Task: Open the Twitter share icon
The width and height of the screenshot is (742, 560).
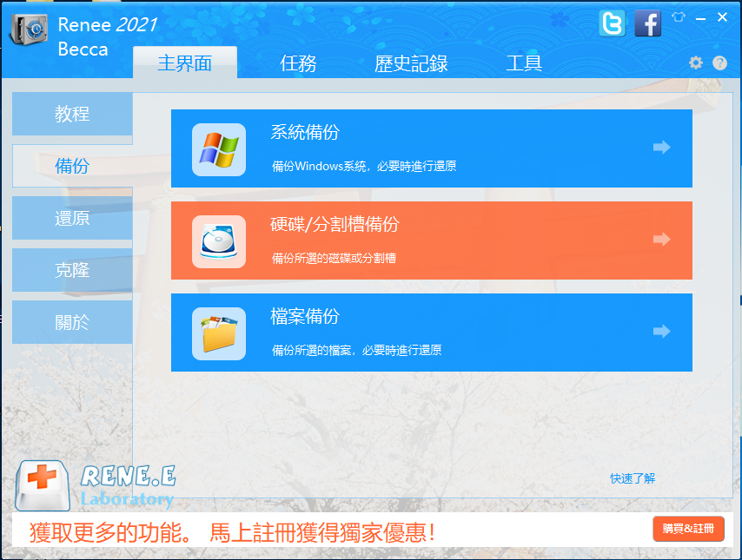Action: tap(612, 23)
